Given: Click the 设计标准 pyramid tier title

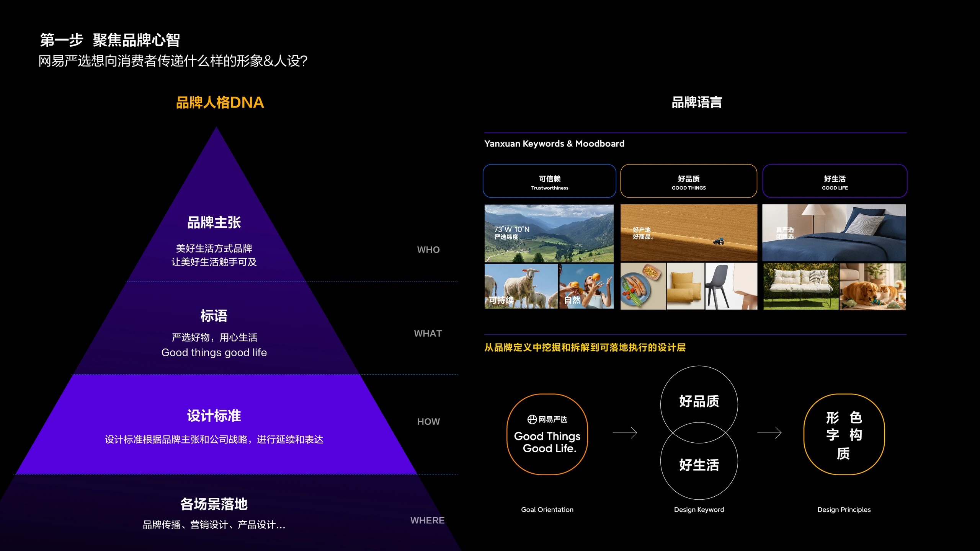Looking at the screenshot, I should [214, 416].
